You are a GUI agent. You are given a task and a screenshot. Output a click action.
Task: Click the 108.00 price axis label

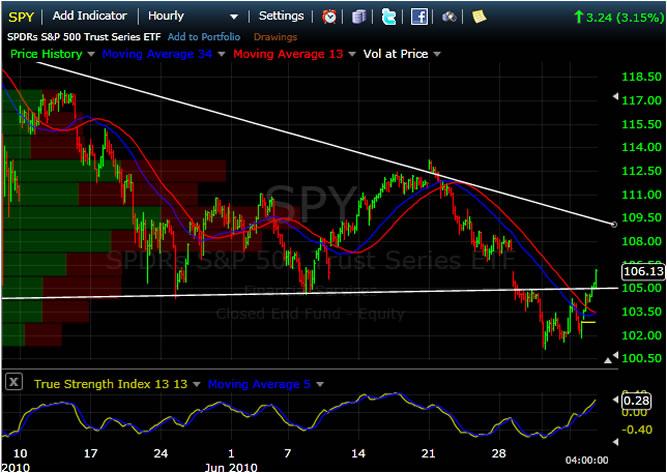(641, 241)
